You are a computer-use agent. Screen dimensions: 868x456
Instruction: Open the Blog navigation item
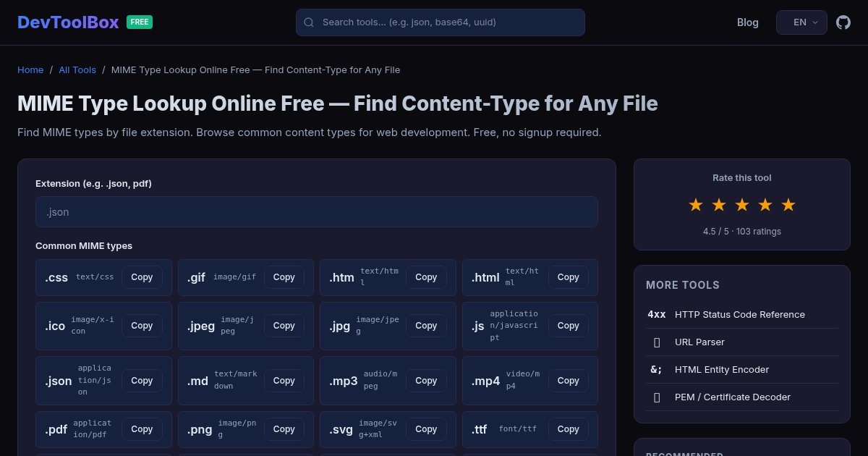[x=747, y=22]
